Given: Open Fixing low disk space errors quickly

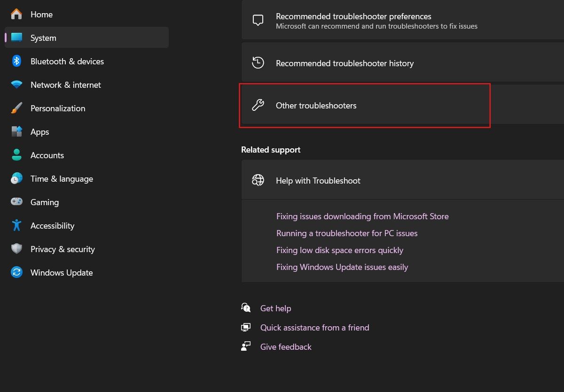Looking at the screenshot, I should pos(340,250).
